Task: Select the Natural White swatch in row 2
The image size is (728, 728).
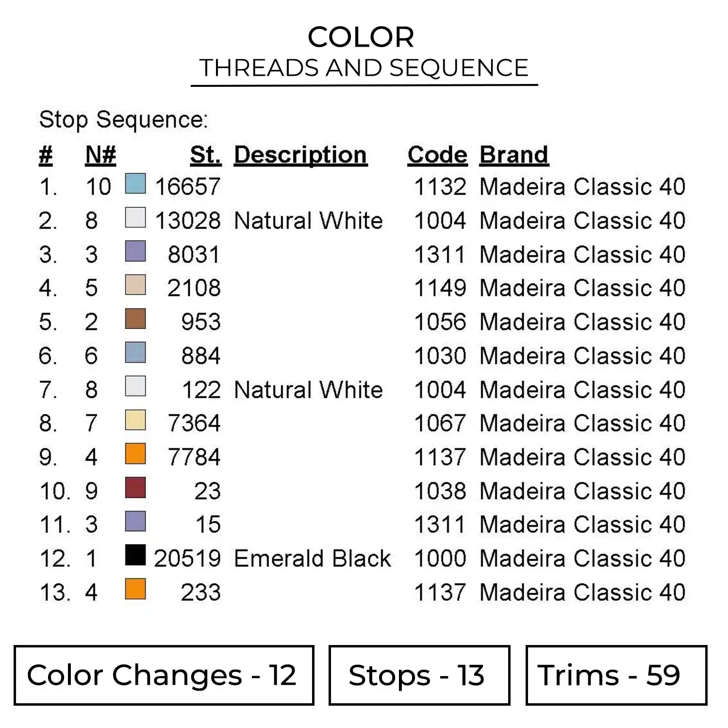Action: (x=135, y=218)
